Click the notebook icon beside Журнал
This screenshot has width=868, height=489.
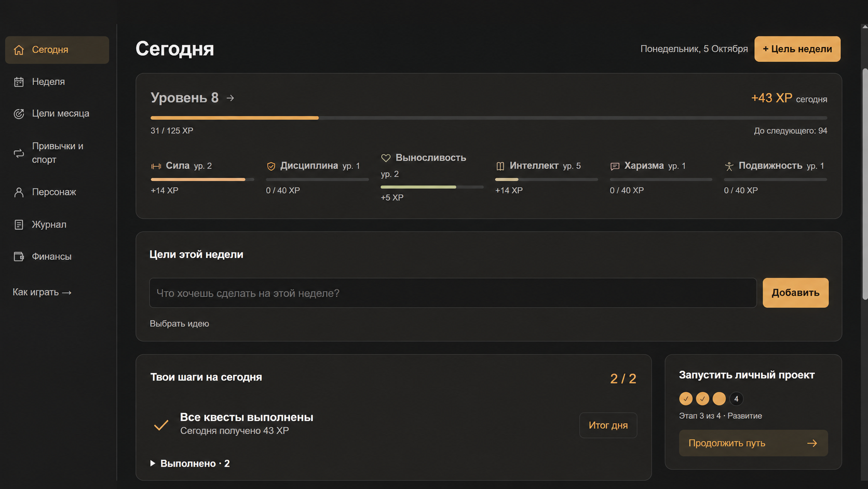tap(19, 224)
